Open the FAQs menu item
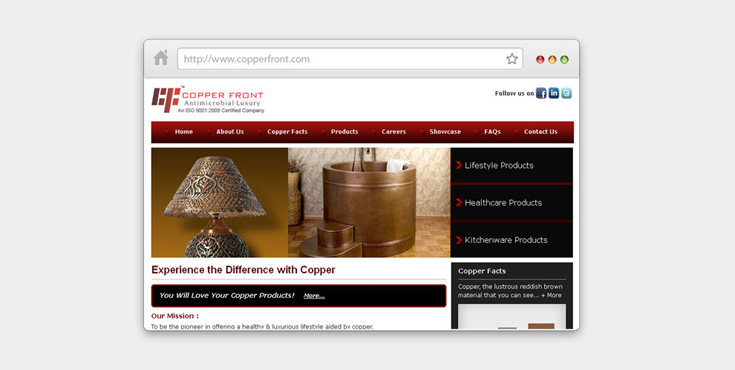The width and height of the screenshot is (735, 370). tap(492, 132)
